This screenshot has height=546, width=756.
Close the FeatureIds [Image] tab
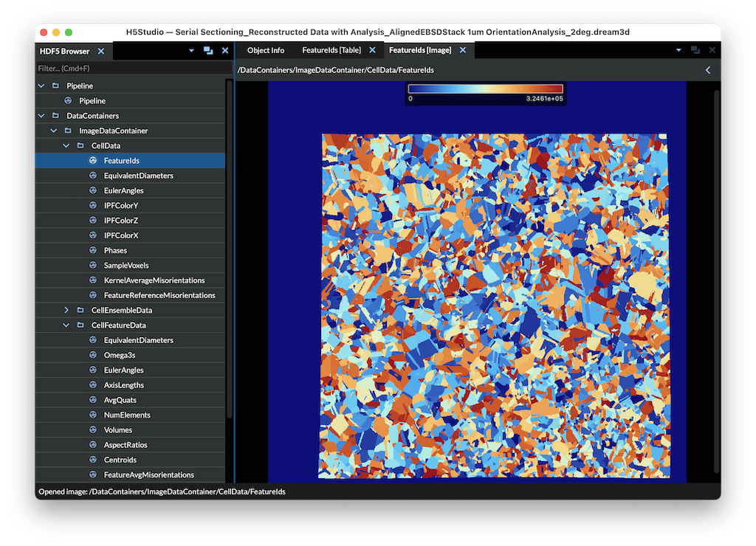[x=463, y=50]
